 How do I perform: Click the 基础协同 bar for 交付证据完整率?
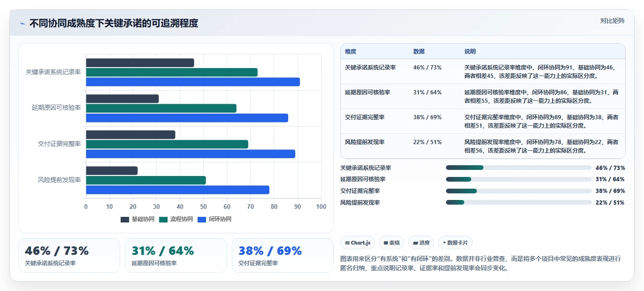130,135
